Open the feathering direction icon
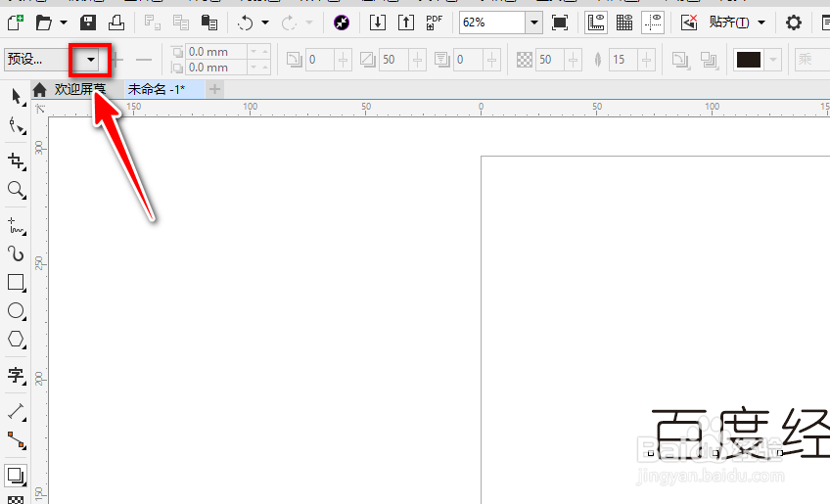 (680, 60)
